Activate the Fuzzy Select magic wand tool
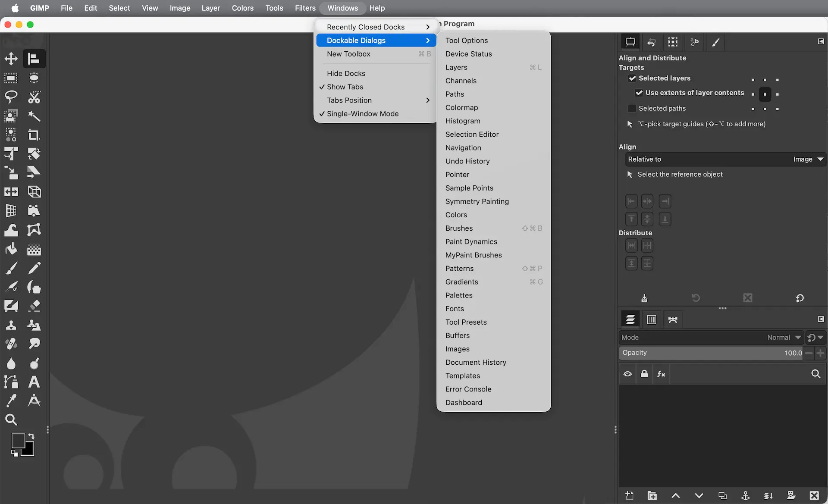 point(34,116)
